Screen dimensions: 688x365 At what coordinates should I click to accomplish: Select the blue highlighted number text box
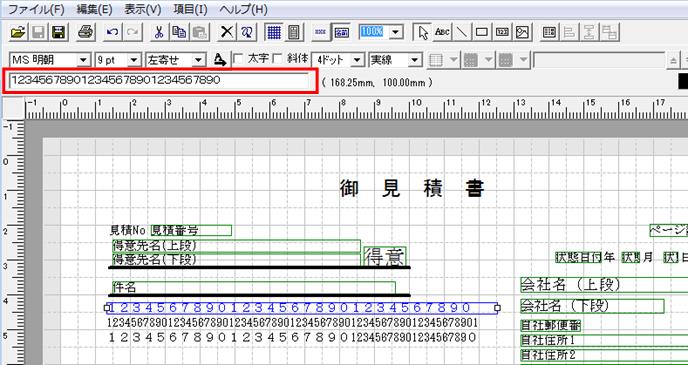[302, 308]
